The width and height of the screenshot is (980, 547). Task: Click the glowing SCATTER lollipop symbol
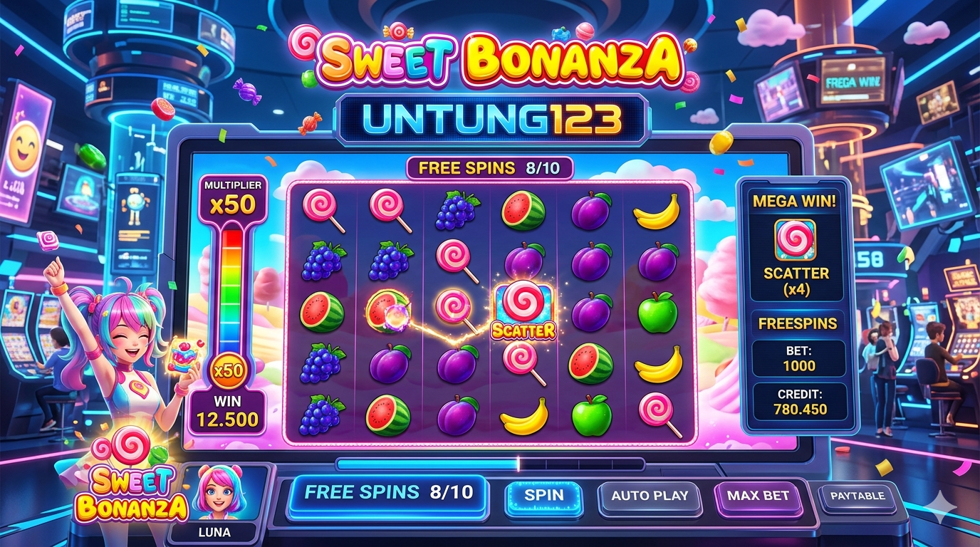coord(523,309)
